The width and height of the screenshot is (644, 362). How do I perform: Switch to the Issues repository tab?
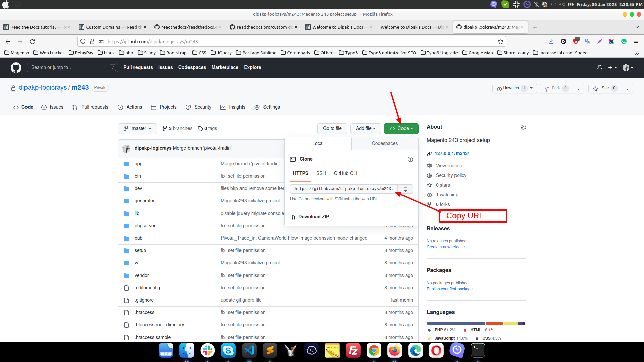(52, 107)
